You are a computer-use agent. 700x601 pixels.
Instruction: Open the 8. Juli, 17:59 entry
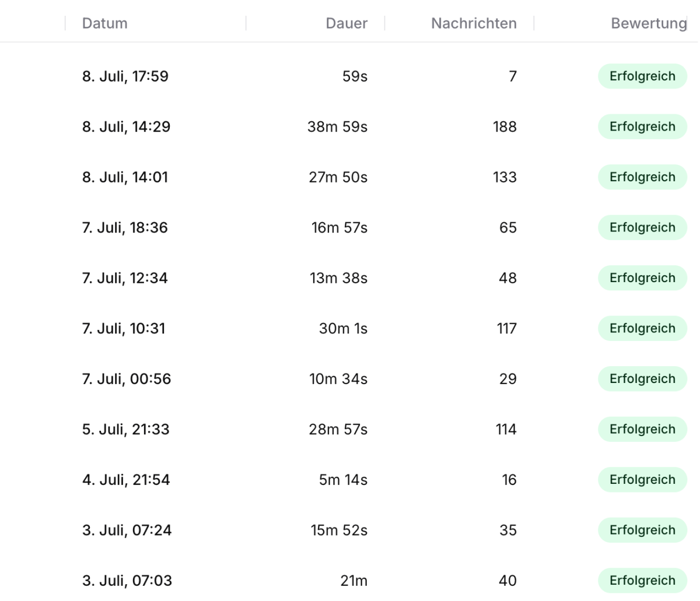pyautogui.click(x=350, y=76)
